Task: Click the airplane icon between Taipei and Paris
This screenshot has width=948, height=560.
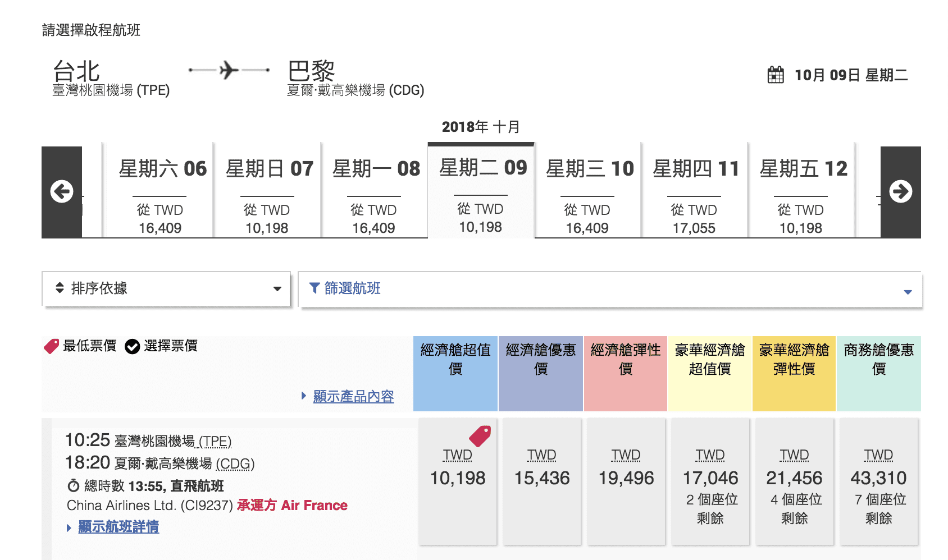Action: click(229, 70)
